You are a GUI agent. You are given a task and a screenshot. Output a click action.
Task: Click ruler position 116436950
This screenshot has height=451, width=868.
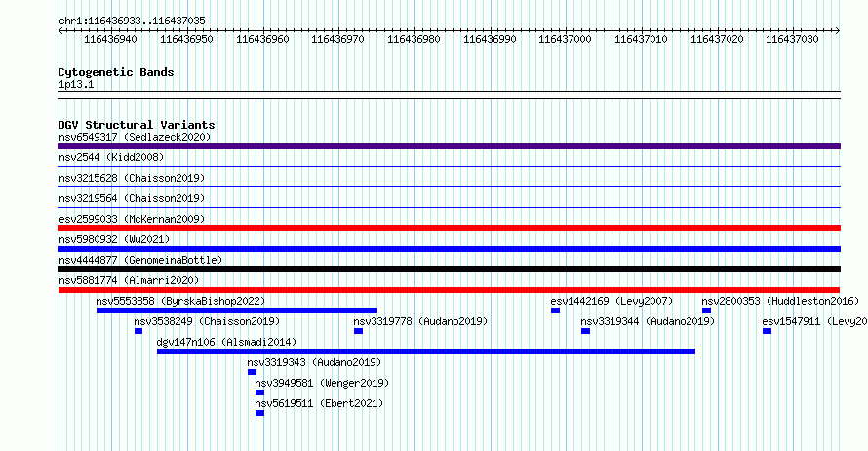[186, 39]
